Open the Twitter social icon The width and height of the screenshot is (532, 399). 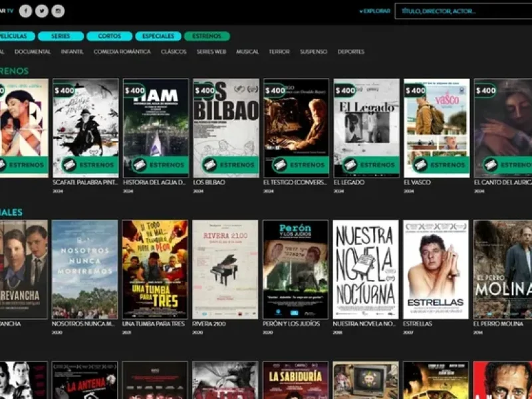click(42, 11)
